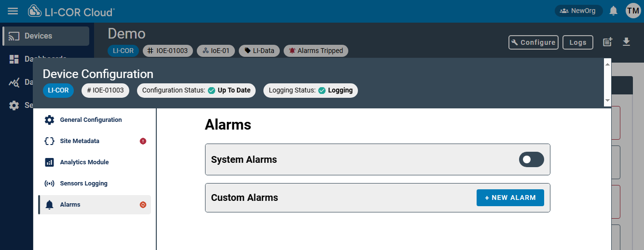Screen dimensions: 644x250
Task: Click the Configuration Status green check icon
Action: pos(212,91)
